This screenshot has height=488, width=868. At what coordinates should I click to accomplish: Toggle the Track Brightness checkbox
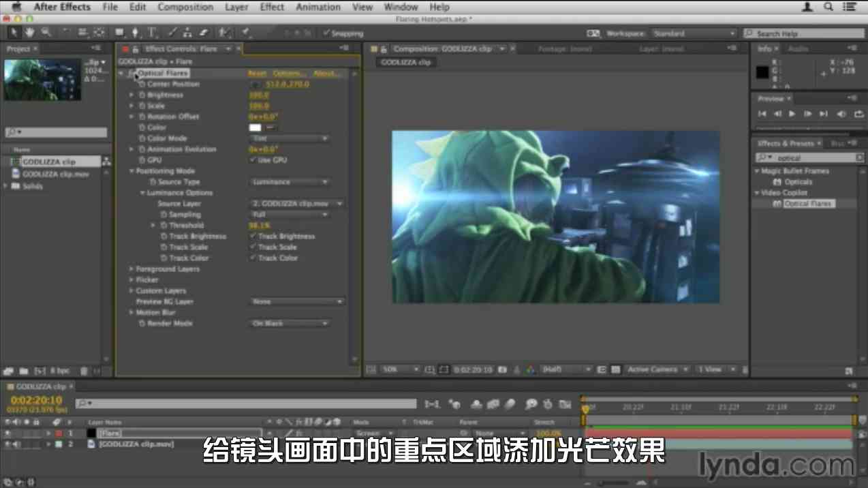253,237
